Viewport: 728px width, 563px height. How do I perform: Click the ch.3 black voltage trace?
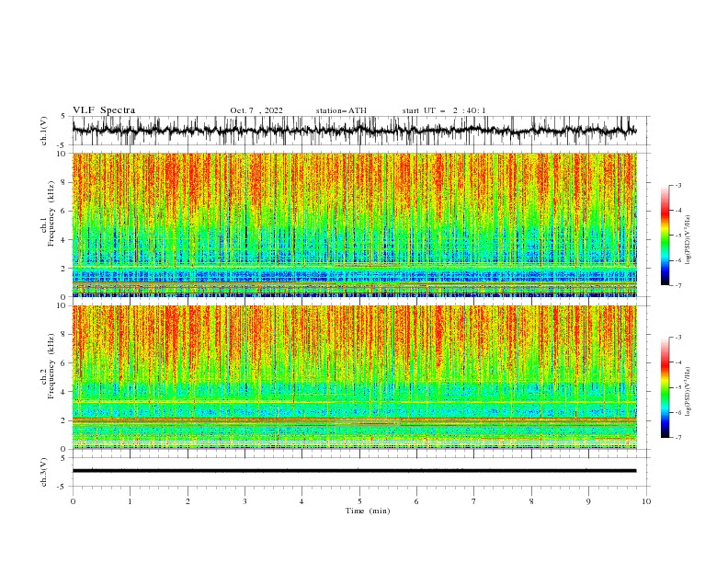tap(354, 471)
